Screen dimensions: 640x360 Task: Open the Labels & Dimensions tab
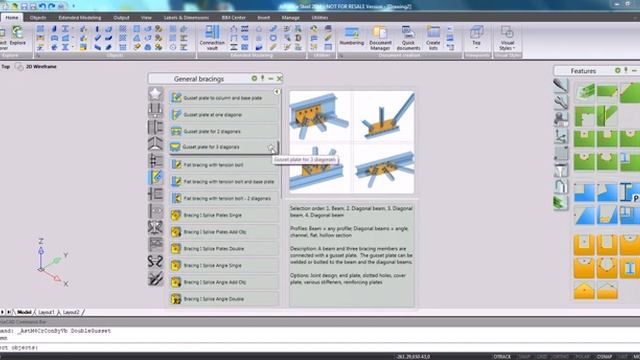(186, 18)
